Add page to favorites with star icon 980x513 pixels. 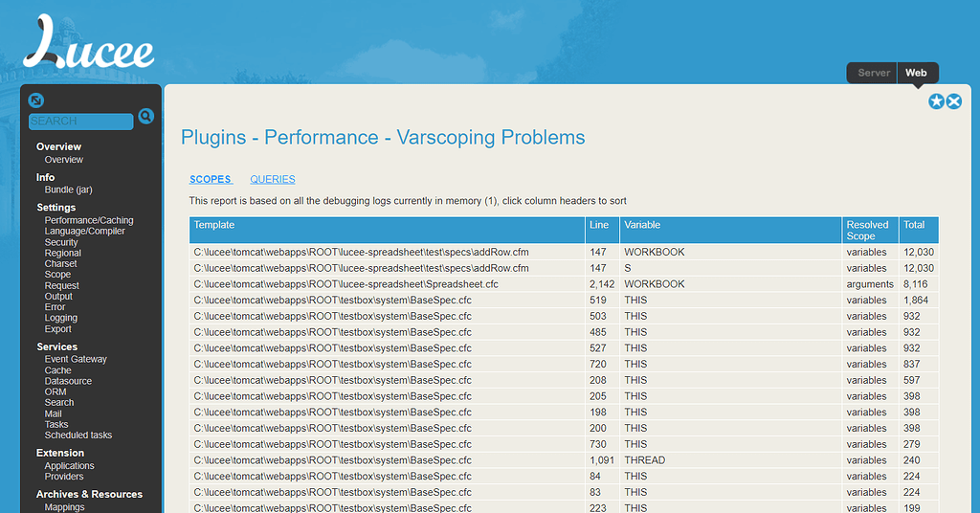tap(936, 101)
